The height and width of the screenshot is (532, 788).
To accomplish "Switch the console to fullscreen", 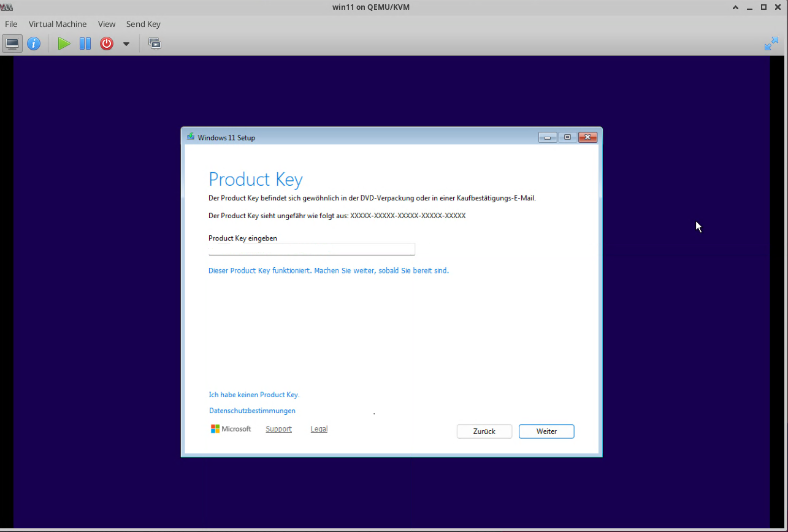I will [x=771, y=44].
